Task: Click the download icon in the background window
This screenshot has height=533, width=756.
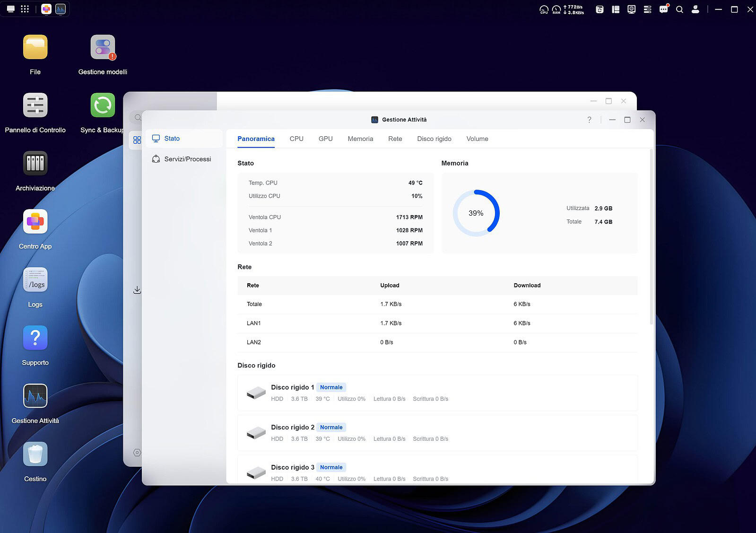Action: click(x=137, y=290)
